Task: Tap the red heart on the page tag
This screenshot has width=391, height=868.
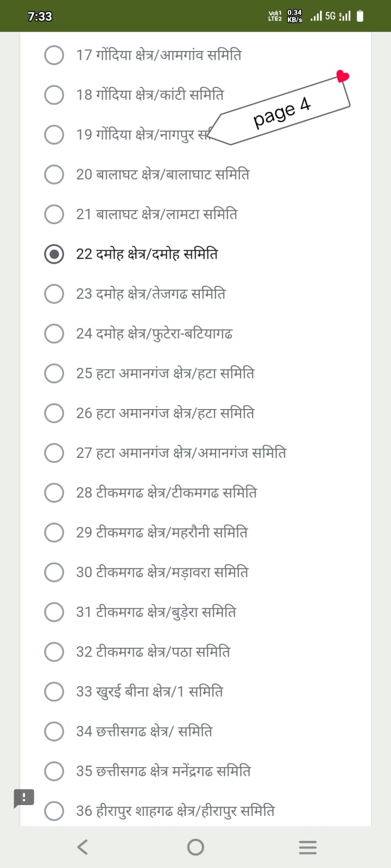Action: pos(343,76)
